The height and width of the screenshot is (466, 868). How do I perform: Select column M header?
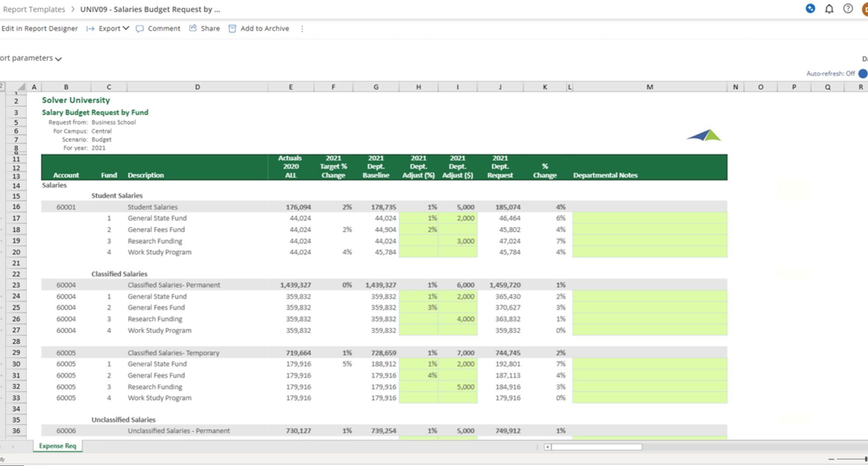coord(649,87)
